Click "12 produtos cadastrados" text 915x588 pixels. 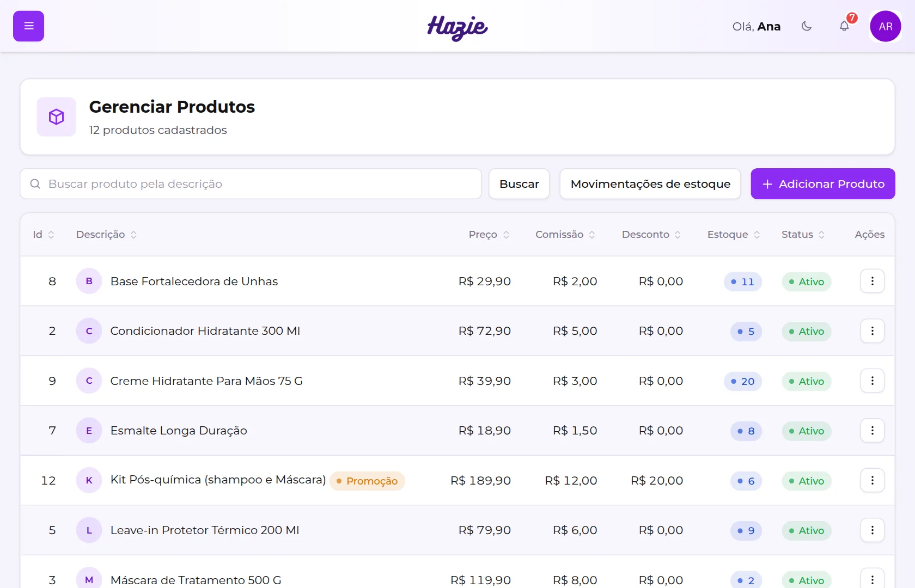pyautogui.click(x=158, y=130)
